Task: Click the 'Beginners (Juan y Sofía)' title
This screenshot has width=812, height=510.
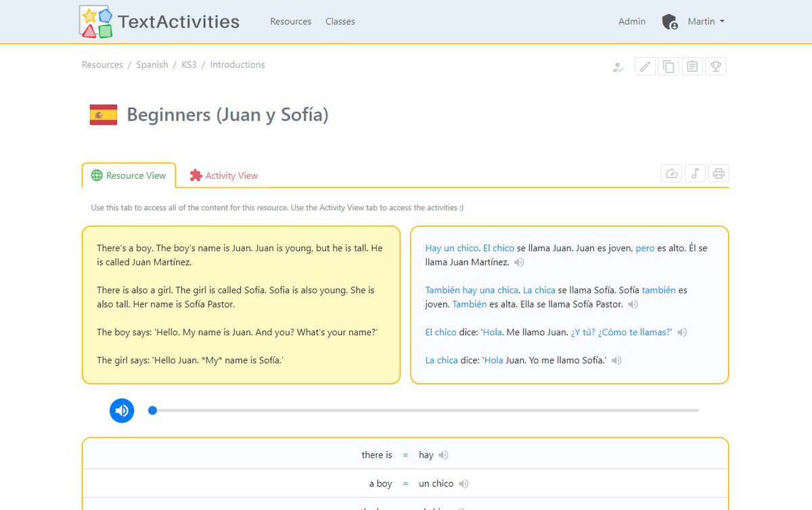Action: (227, 115)
